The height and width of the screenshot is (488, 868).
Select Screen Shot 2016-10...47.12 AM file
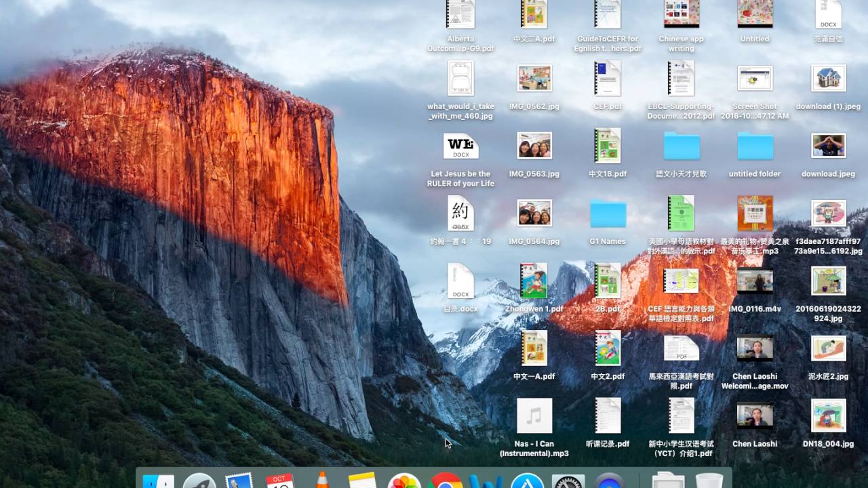tap(755, 78)
